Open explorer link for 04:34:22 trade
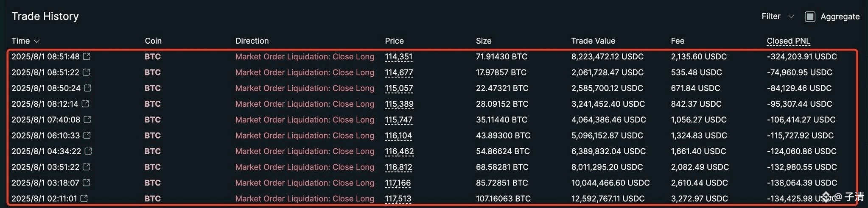Screen dimensions: 868x208 click(x=88, y=151)
